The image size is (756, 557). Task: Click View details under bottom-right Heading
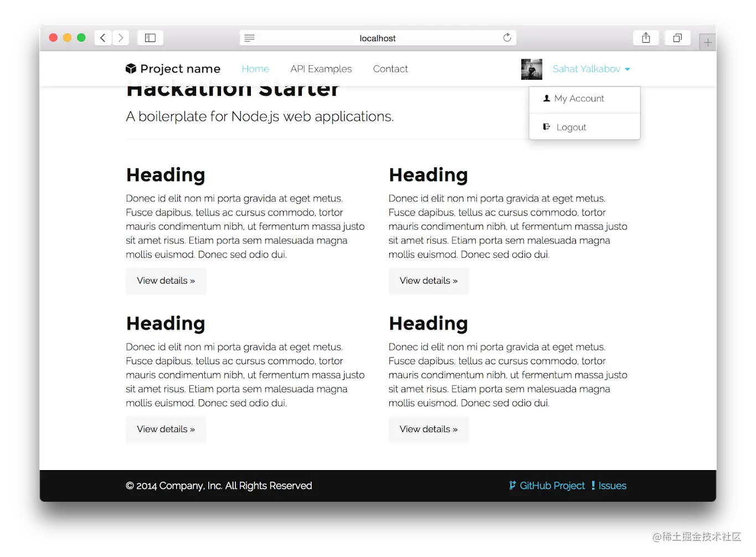tap(429, 429)
